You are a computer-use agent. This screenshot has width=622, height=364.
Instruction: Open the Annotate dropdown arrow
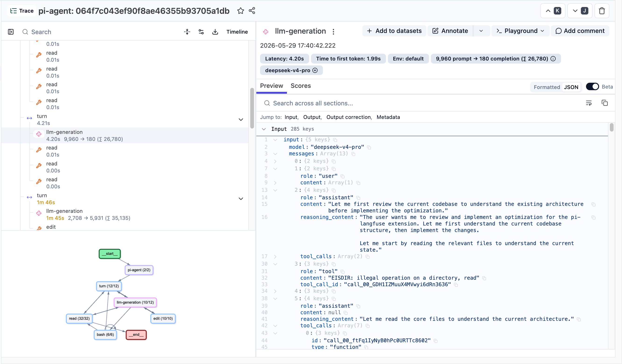click(x=481, y=31)
